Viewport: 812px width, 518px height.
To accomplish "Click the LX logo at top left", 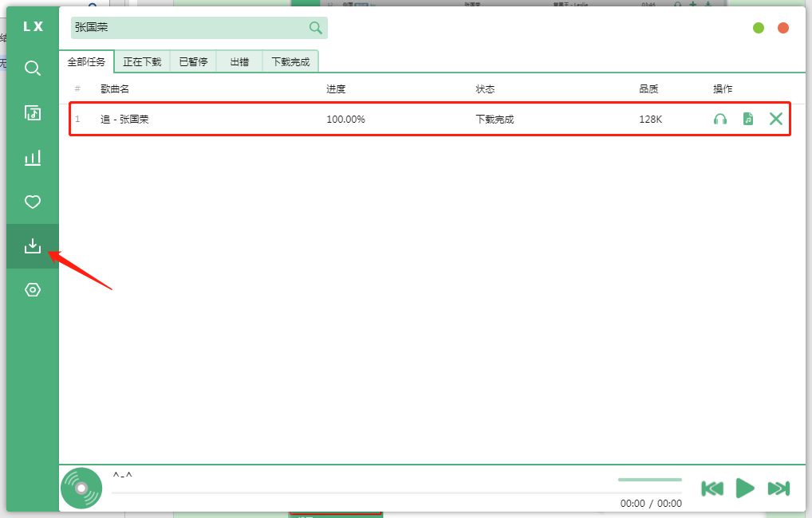I will click(32, 26).
